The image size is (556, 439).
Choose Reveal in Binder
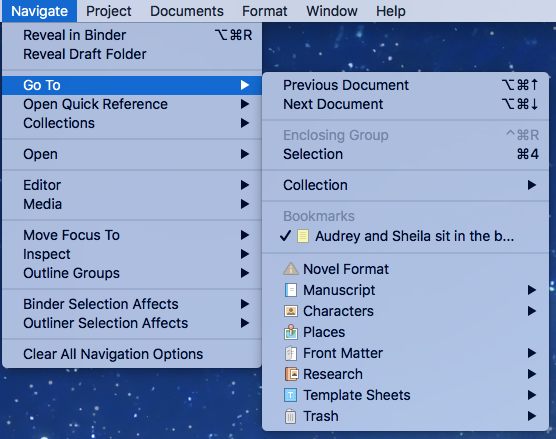tap(132, 35)
